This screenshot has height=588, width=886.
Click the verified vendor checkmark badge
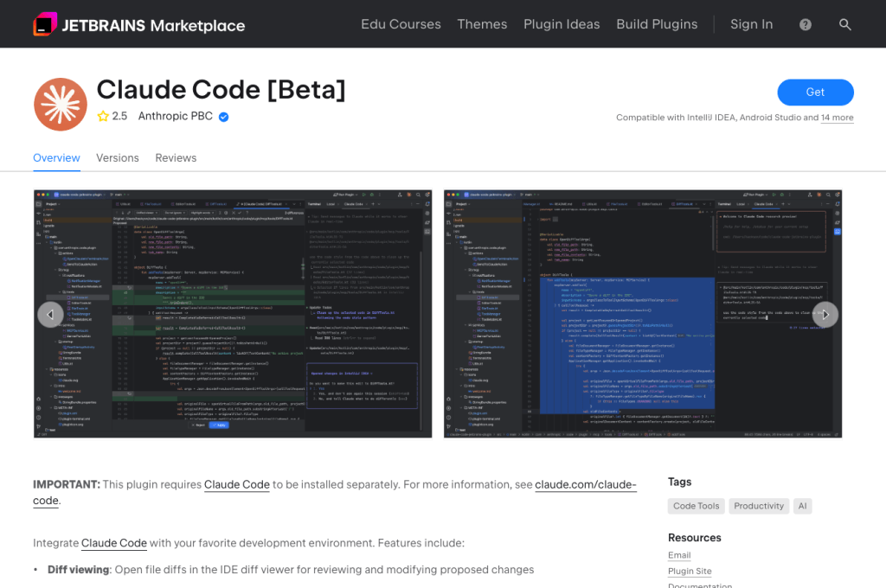[x=224, y=117]
